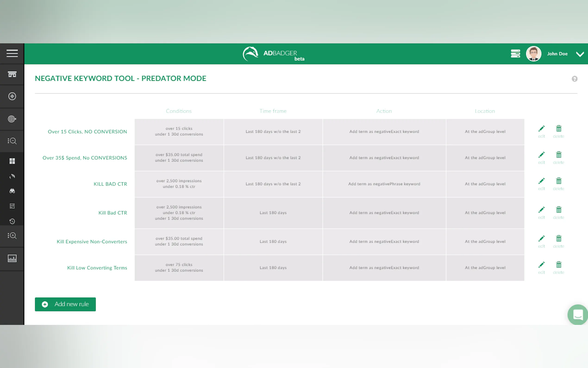Viewport: 588px width, 368px height.
Task: Click the storefront icon in sidebar
Action: [12, 74]
